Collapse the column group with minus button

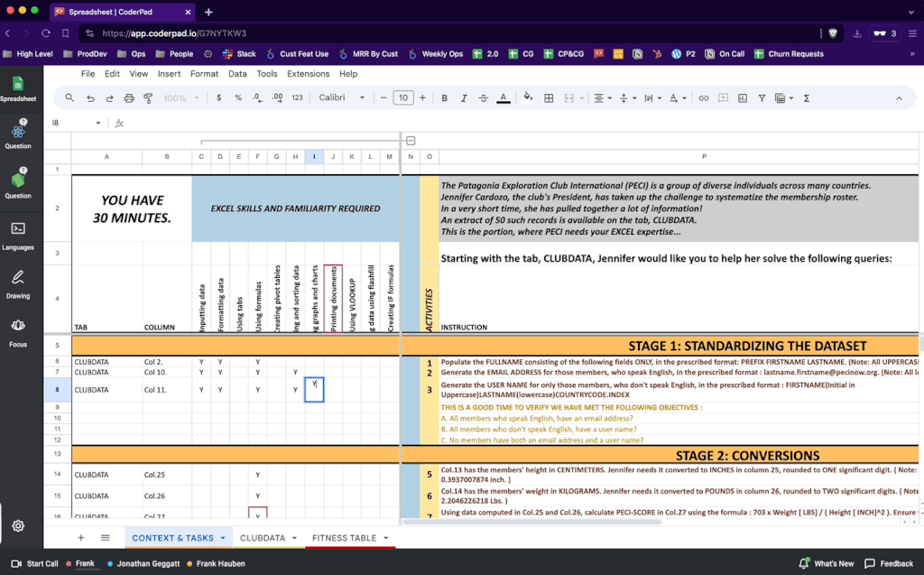411,141
